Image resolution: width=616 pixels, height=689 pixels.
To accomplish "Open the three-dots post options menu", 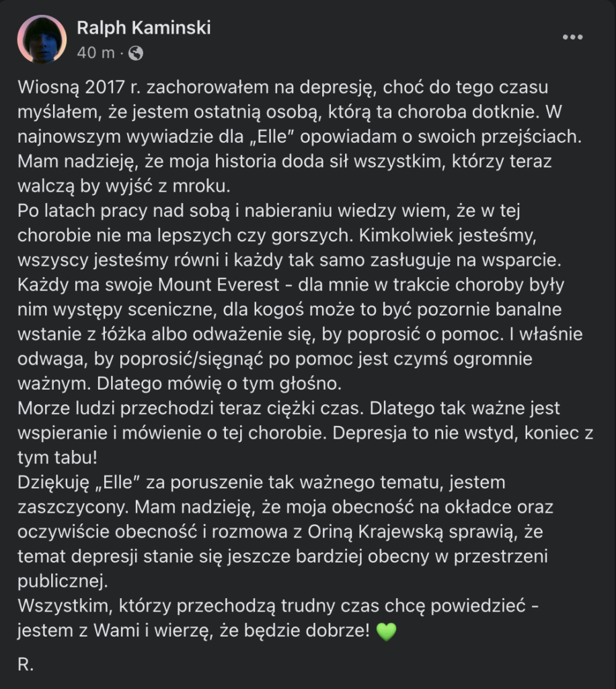I will pos(572,37).
